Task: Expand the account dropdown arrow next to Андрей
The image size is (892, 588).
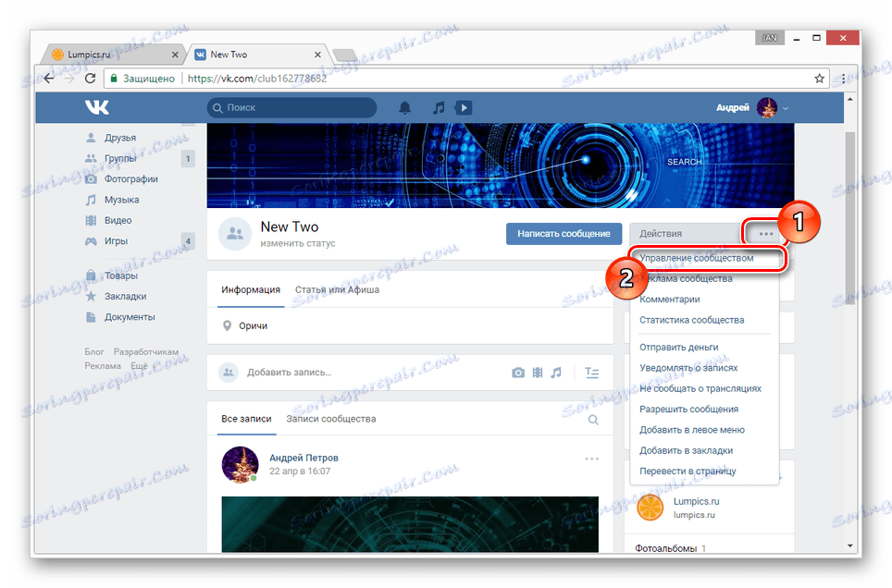Action: pos(786,108)
